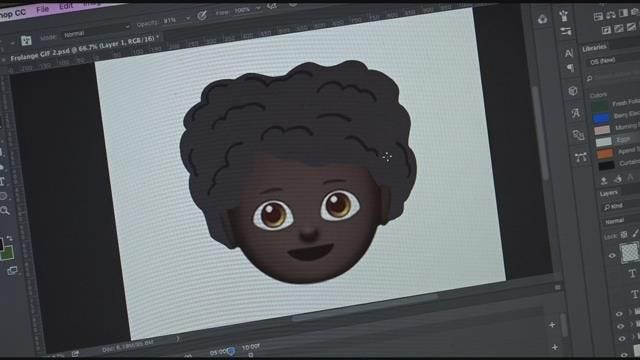Select the first text layer T
Viewport: 640px width, 360px height.
[632, 273]
